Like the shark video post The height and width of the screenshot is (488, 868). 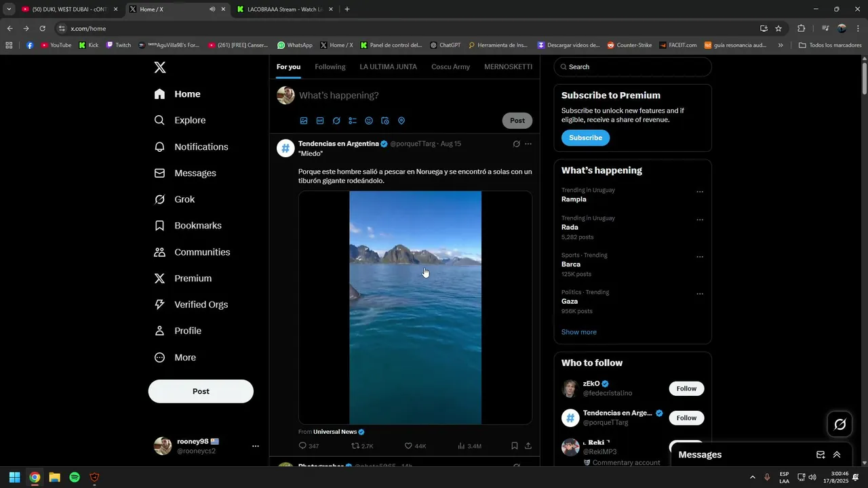(415, 446)
